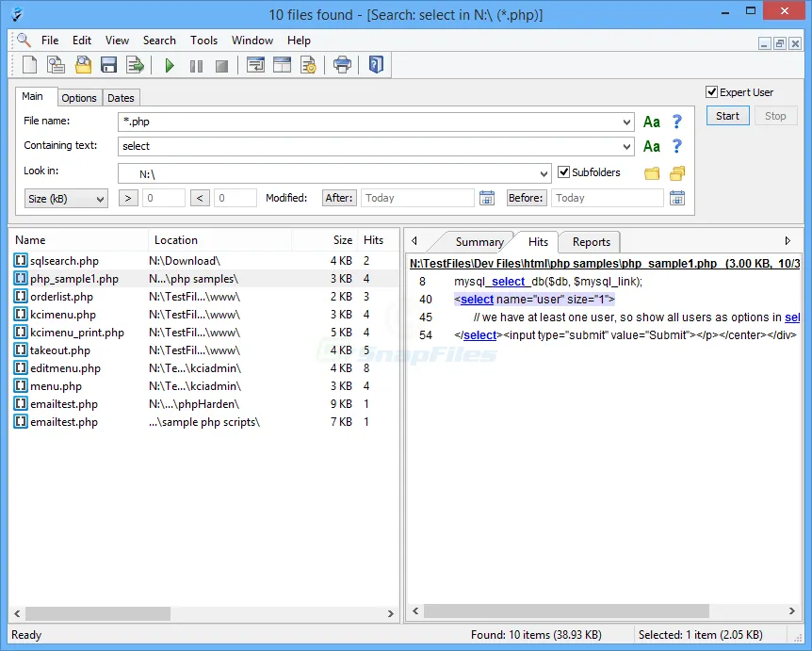Viewport: 812px width, 651px height.
Task: Open the Help book icon in toolbar
Action: pos(375,65)
